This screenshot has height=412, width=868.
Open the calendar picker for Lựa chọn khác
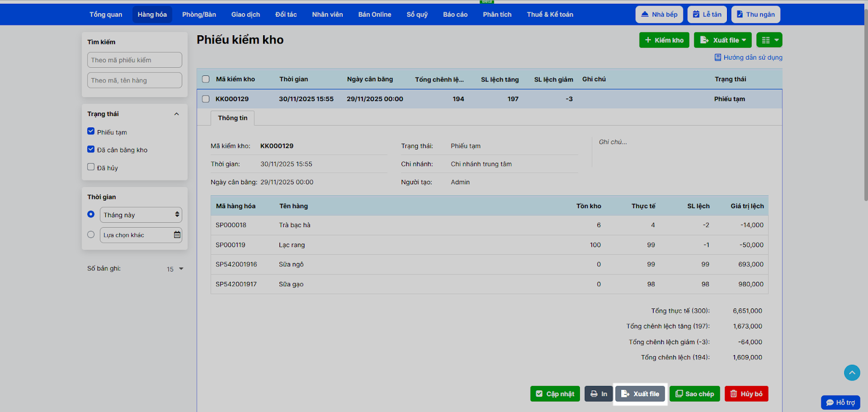click(177, 235)
